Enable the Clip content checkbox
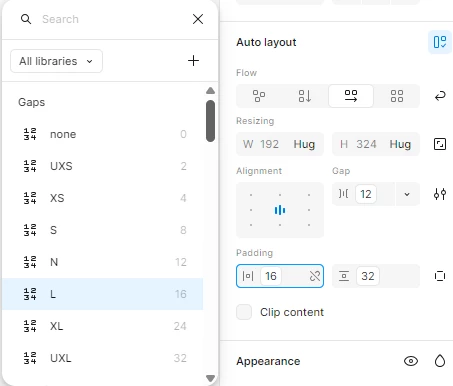This screenshot has width=453, height=386. pos(244,312)
